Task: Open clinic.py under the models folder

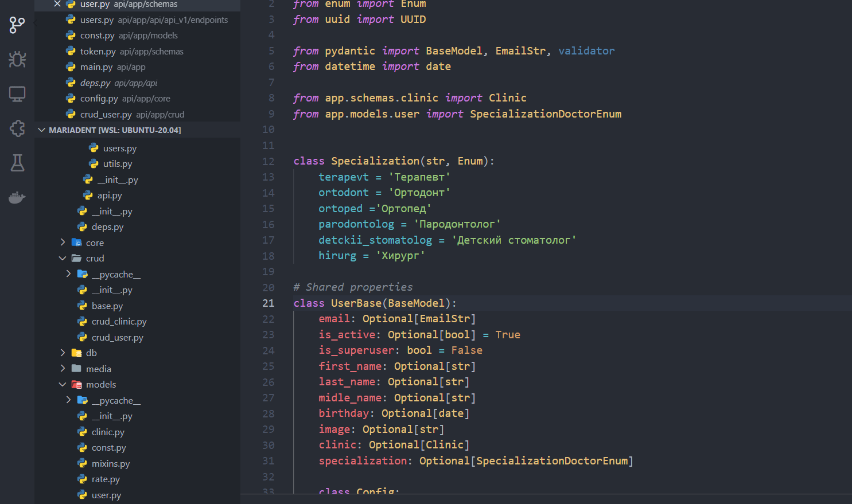Action: click(109, 432)
